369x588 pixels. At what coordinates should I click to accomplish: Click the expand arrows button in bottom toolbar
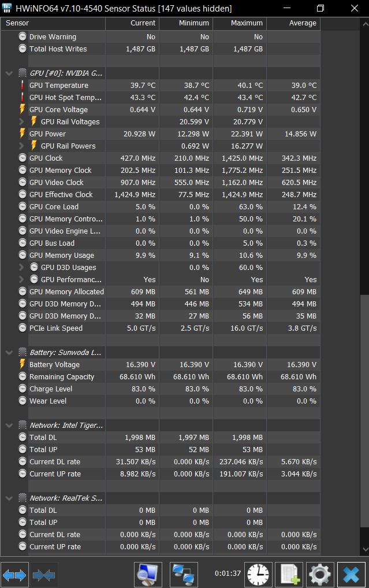coord(14,575)
